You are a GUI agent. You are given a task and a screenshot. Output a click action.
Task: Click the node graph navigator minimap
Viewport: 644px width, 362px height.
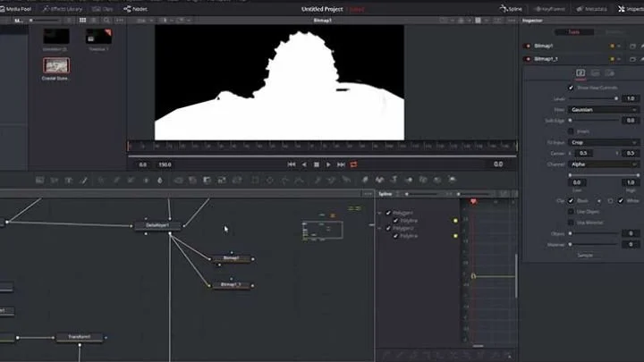tap(322, 231)
